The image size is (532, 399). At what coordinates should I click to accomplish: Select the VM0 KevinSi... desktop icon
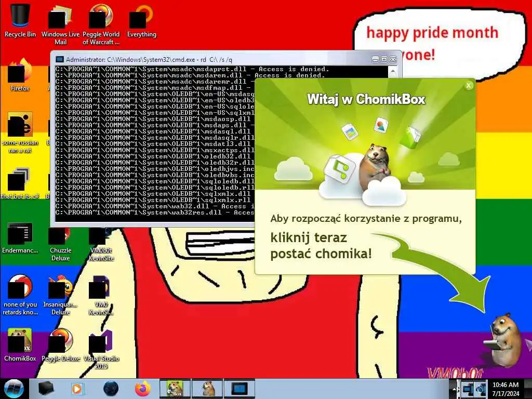click(x=101, y=295)
